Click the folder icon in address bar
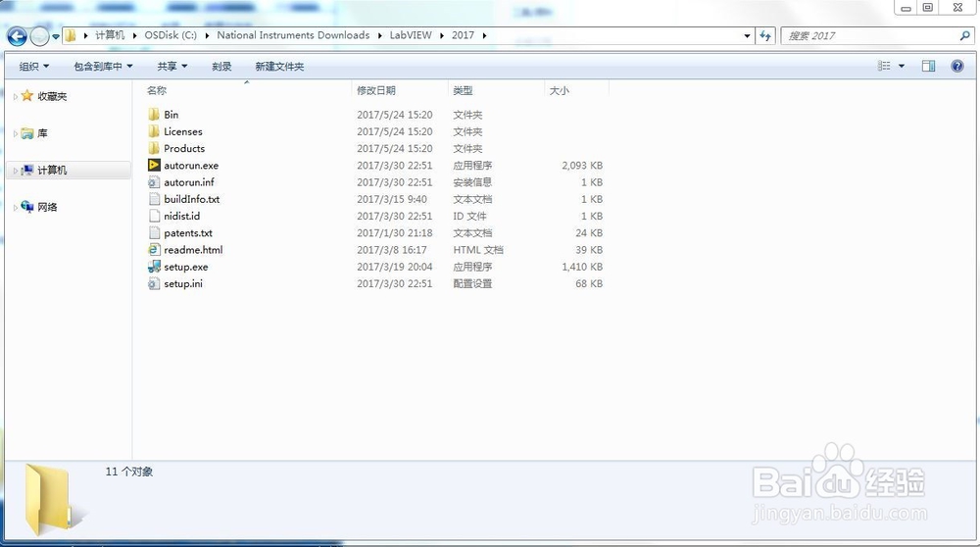The width and height of the screenshot is (980, 547). (x=71, y=35)
